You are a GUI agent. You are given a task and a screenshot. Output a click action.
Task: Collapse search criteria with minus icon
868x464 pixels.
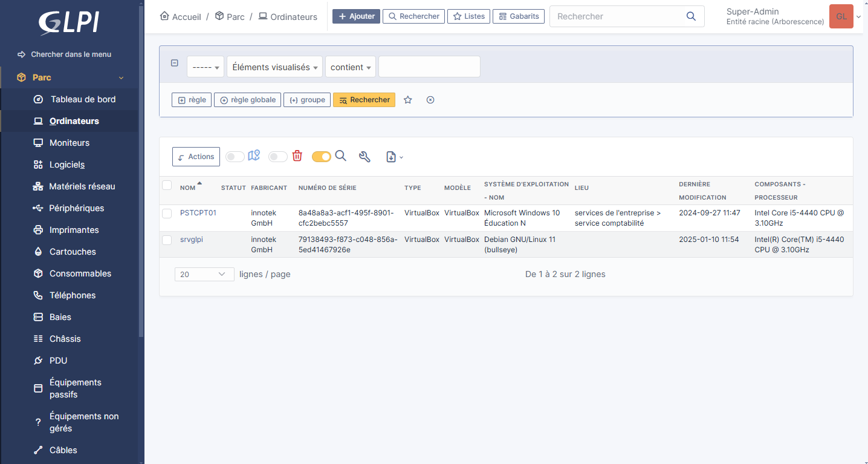coord(175,63)
